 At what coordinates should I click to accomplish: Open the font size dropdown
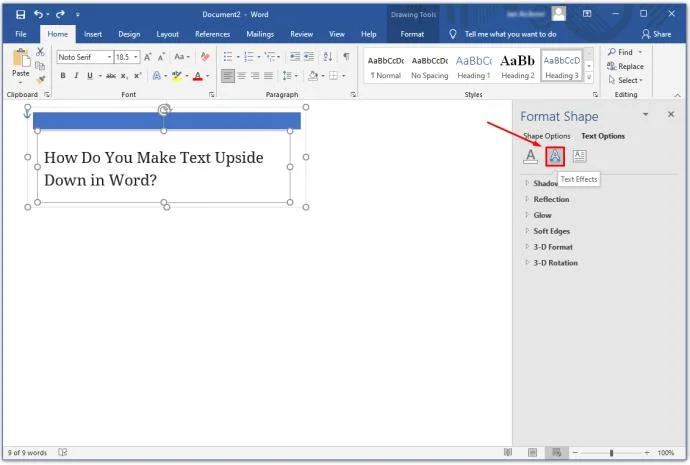[136, 57]
